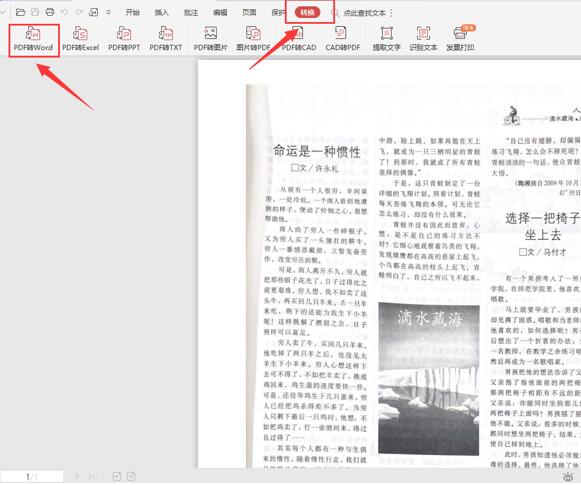The width and height of the screenshot is (581, 485).
Task: Go to the 批注 tab
Action: coord(191,13)
